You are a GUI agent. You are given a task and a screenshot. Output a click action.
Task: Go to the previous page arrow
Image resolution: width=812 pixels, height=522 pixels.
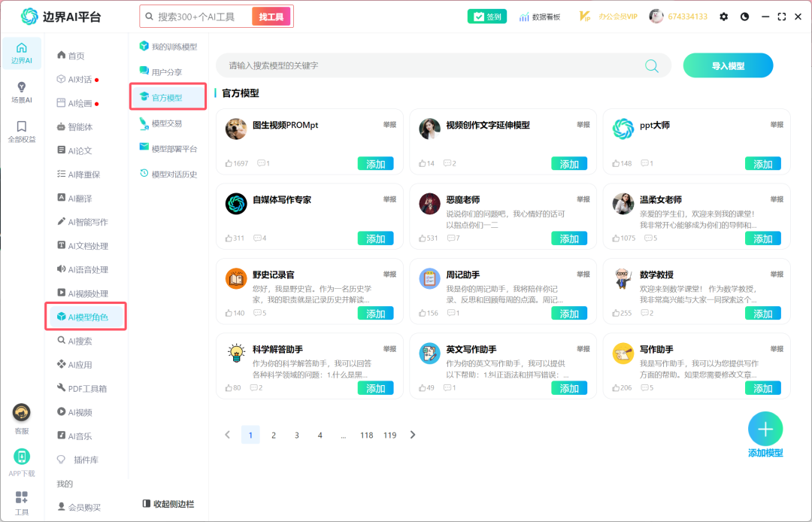pos(227,435)
